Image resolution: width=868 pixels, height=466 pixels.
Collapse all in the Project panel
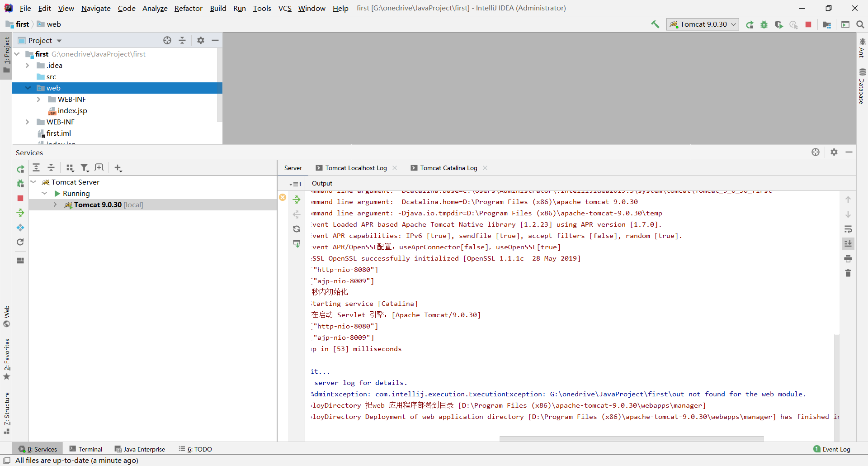(182, 40)
